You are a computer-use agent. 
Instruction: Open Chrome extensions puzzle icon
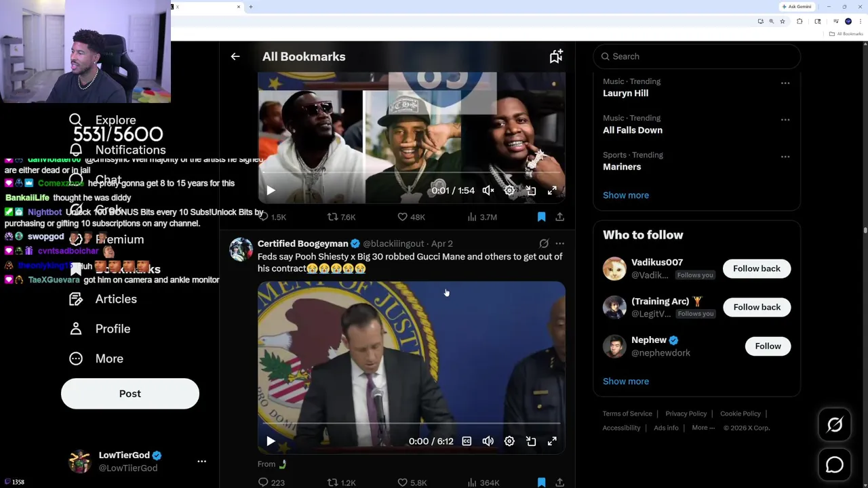(800, 22)
